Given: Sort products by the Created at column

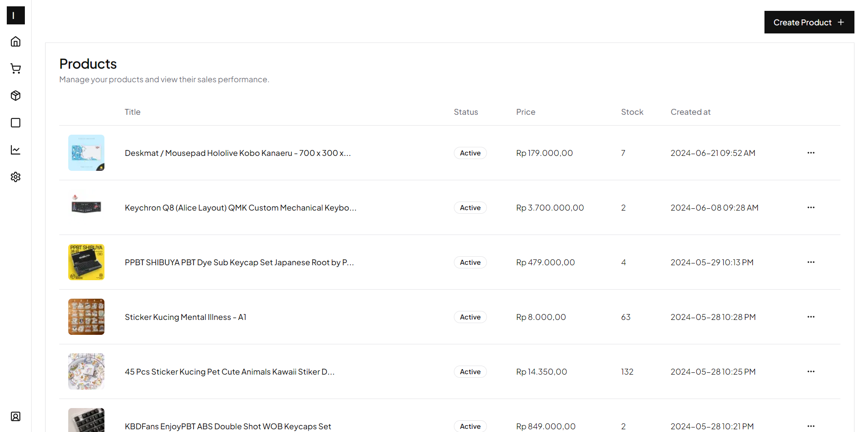Looking at the screenshot, I should 690,112.
